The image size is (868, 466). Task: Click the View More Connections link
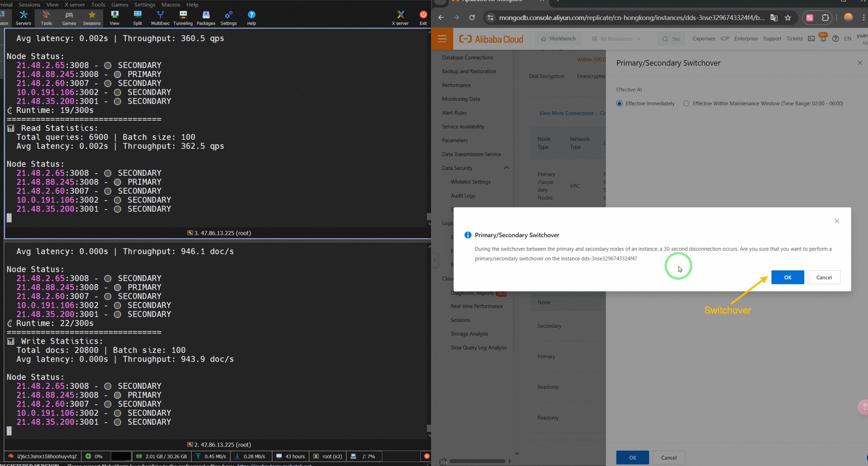566,113
